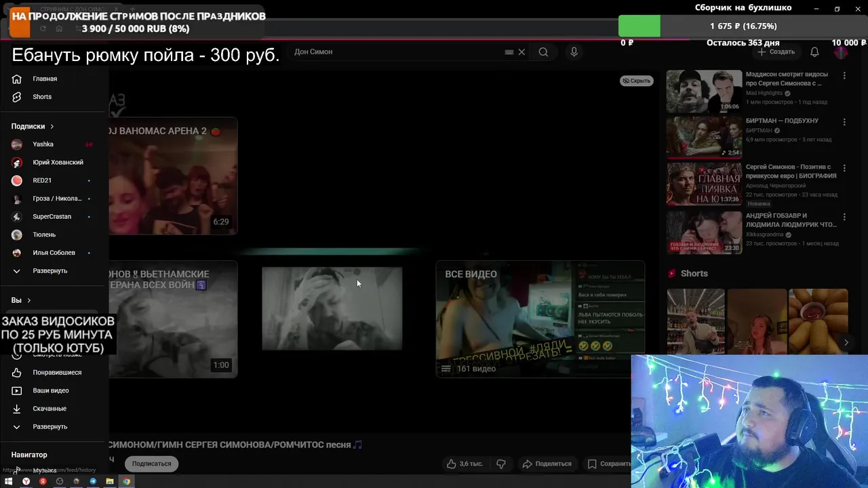The width and height of the screenshot is (868, 488).
Task: Launch Yandex Browser from the taskbar
Action: click(x=26, y=481)
